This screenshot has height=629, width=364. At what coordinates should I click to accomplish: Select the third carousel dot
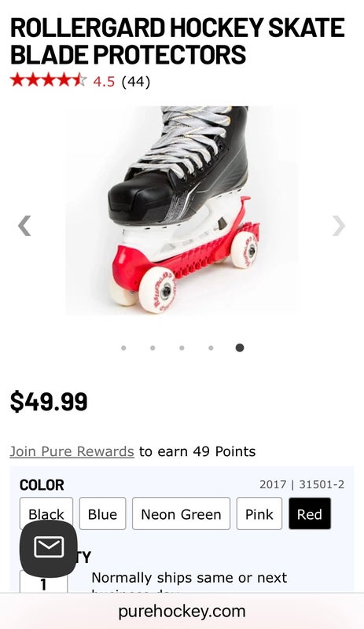point(182,348)
